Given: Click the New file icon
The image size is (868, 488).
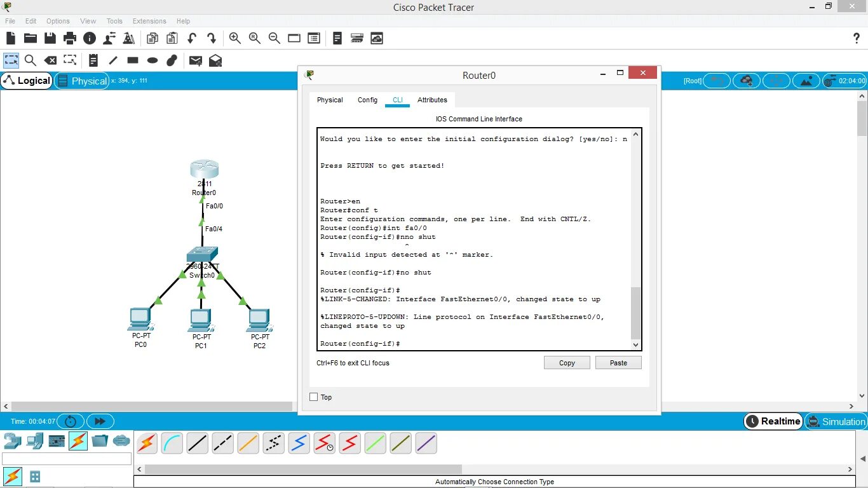Looking at the screenshot, I should 11,38.
